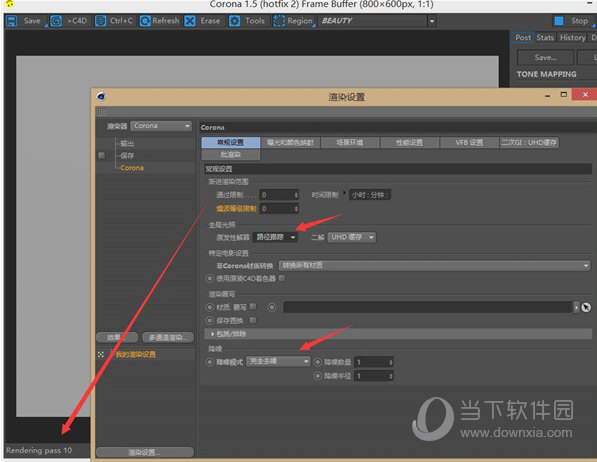Switch to the VFB 设置 tab
The image size is (597, 462).
point(469,142)
